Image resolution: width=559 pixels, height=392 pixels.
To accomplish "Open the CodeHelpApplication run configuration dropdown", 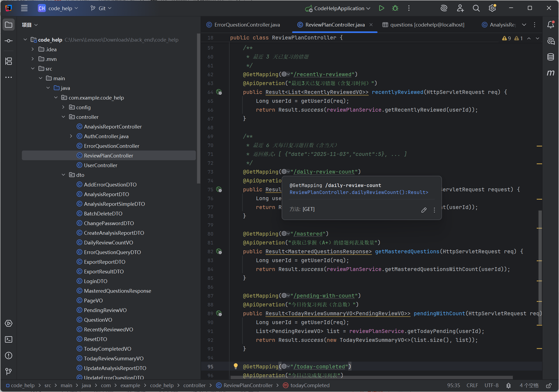I will click(x=338, y=8).
